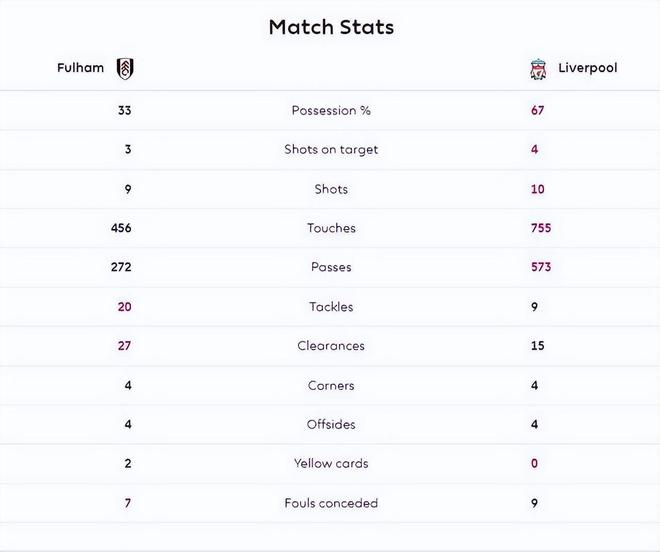Select the Possession % stat label
660x552 pixels.
[x=331, y=110]
